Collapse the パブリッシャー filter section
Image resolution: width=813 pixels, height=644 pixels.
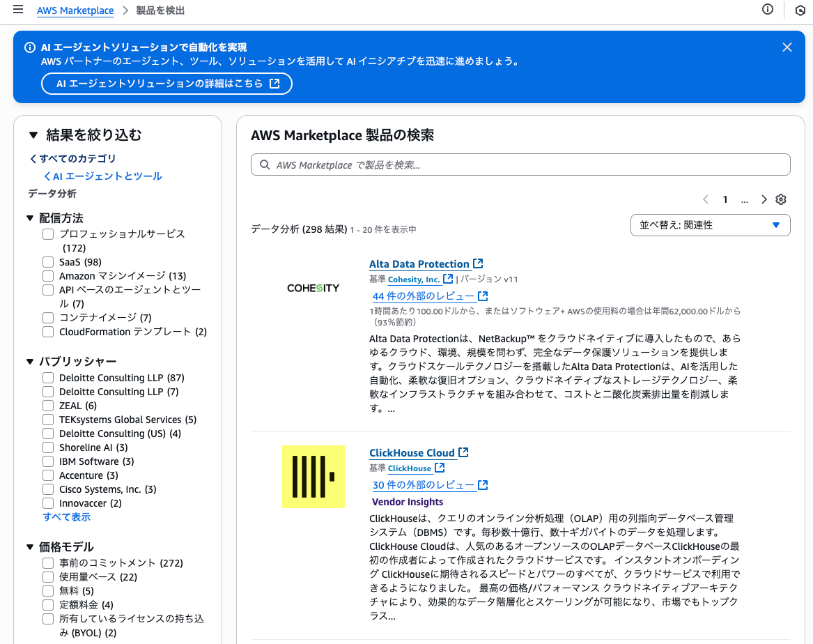pos(30,362)
